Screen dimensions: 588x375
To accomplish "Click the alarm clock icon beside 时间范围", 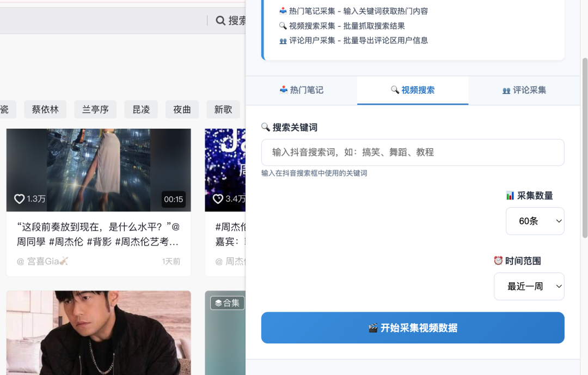I will (498, 261).
